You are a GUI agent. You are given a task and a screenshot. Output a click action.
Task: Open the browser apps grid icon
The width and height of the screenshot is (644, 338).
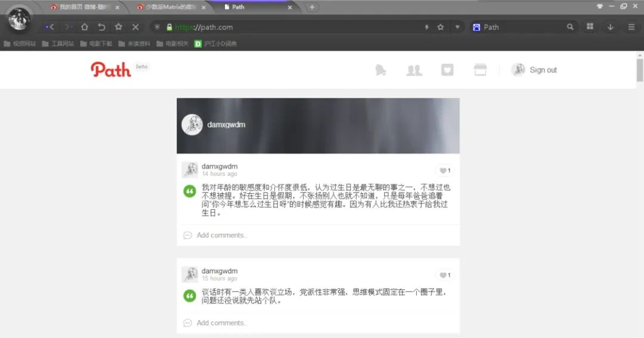[x=590, y=27]
